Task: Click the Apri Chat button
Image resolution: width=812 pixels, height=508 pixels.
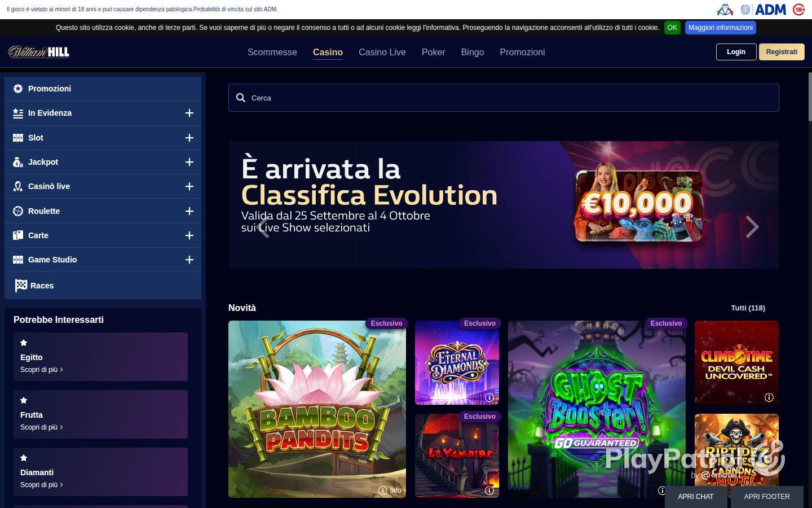Action: click(696, 497)
